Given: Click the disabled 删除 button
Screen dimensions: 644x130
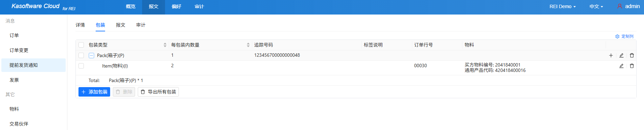Looking at the screenshot, I should (x=124, y=92).
